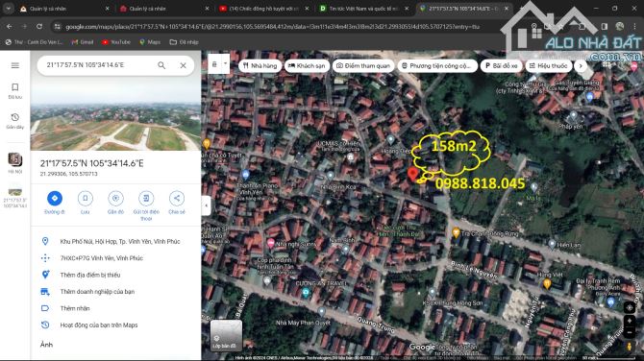The image size is (644, 361).
Task: Zoom in on the map
Action: pyautogui.click(x=630, y=321)
